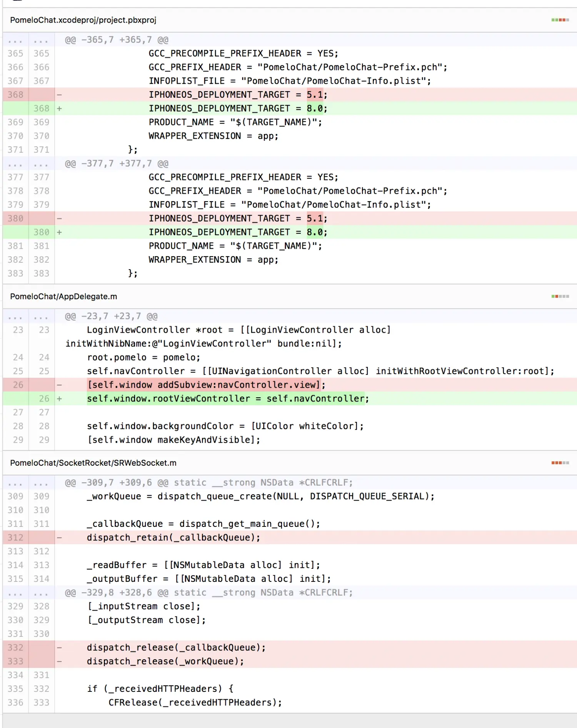Click removed line addSubview:navController.view

290,385
